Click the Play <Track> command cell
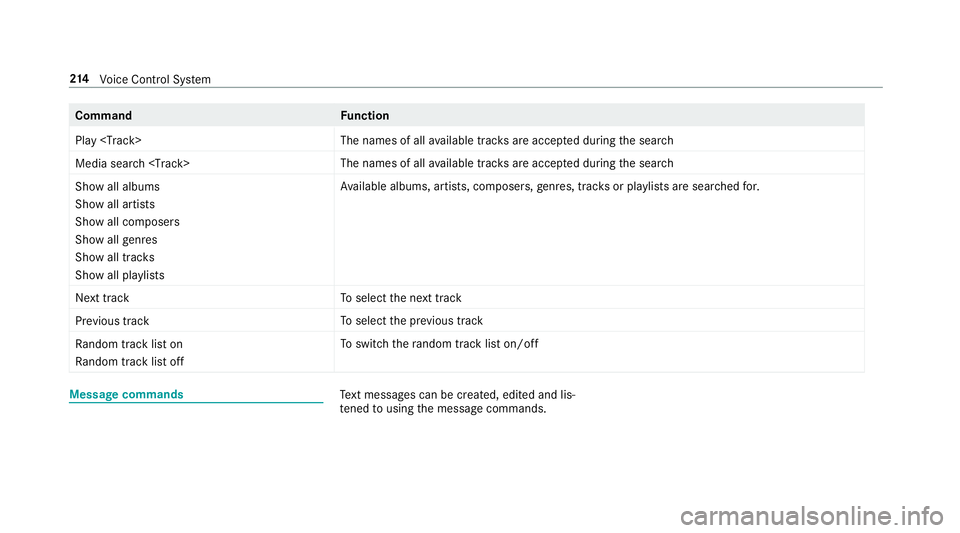Image resolution: width=960 pixels, height=533 pixels. tap(108, 141)
